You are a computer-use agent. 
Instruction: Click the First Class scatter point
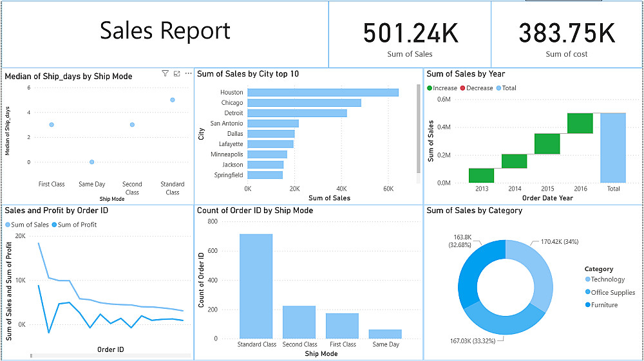52,125
